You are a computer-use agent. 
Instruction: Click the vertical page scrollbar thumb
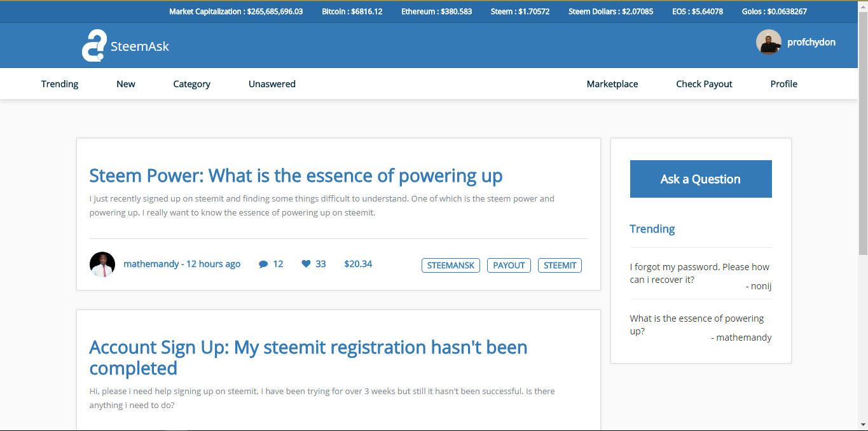pos(863,133)
